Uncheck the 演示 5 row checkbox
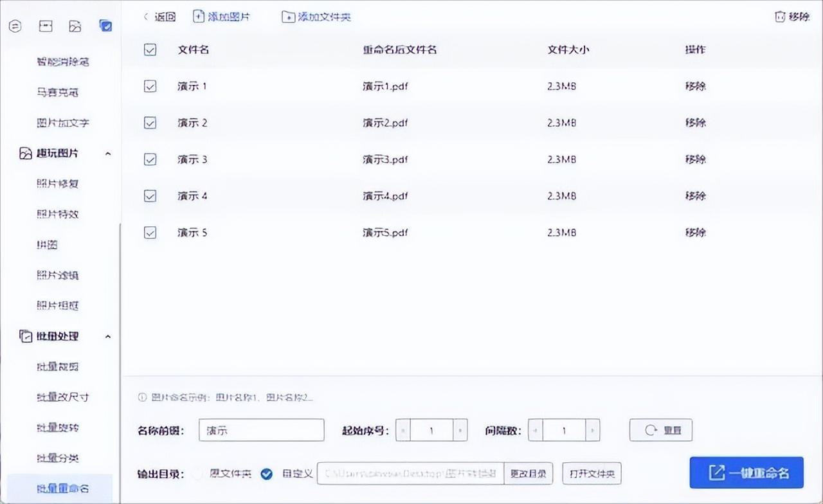Image resolution: width=823 pixels, height=504 pixels. (150, 233)
